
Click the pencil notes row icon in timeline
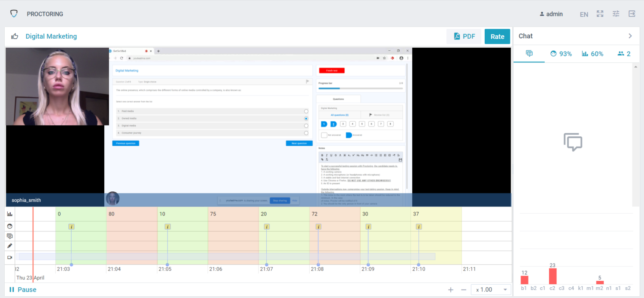click(10, 246)
